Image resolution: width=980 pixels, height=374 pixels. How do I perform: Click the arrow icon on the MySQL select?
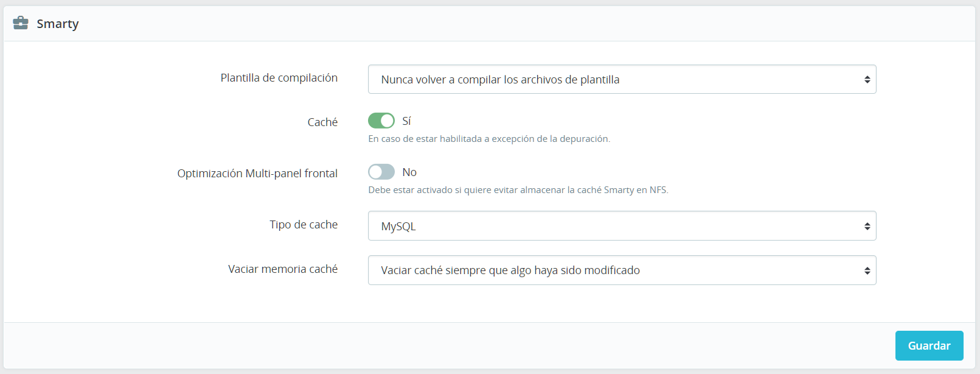click(867, 227)
